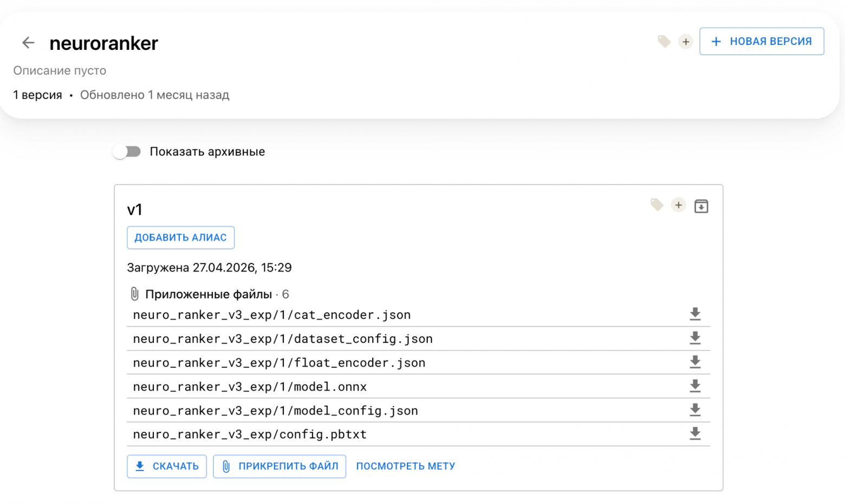Click the upload date Загружена 27.04.2026, 15:29
Image resolution: width=845 pixels, height=504 pixels.
tap(209, 267)
